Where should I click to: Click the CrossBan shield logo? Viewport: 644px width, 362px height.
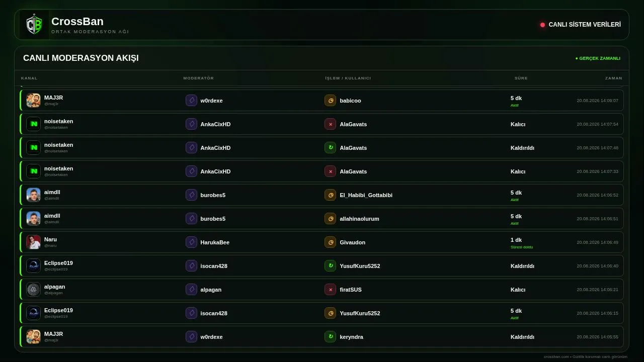tap(34, 25)
